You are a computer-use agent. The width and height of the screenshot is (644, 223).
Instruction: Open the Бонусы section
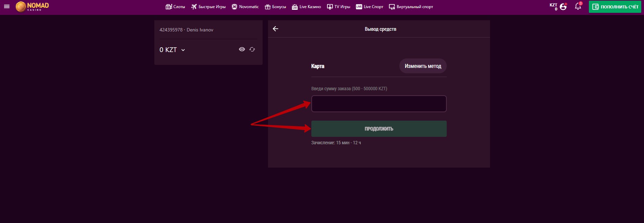(x=275, y=7)
